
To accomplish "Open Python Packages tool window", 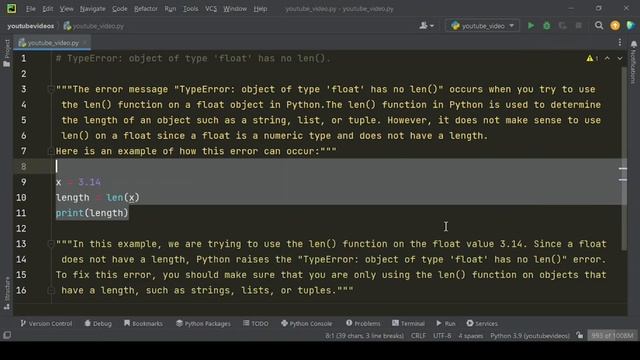I will [x=203, y=323].
